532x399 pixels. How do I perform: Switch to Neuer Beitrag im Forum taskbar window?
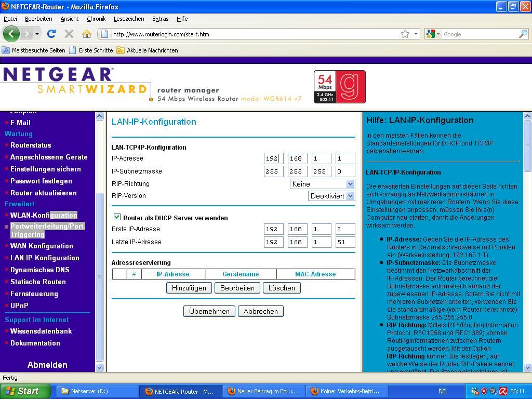click(x=264, y=391)
